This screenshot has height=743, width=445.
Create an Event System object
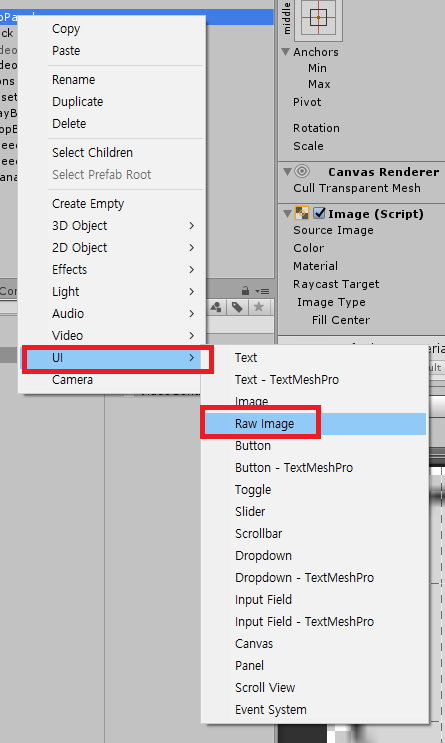coord(271,710)
